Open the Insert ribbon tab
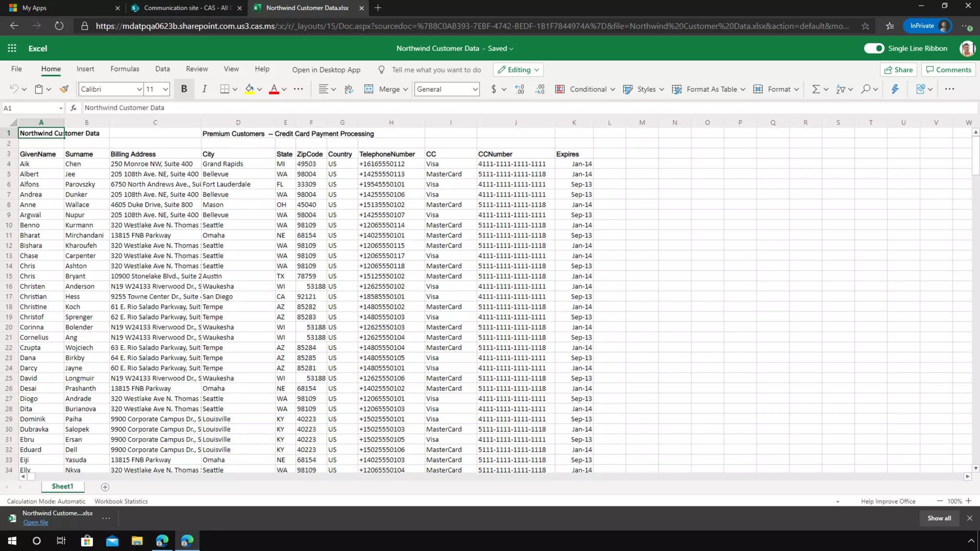This screenshot has width=980, height=551. coord(85,69)
